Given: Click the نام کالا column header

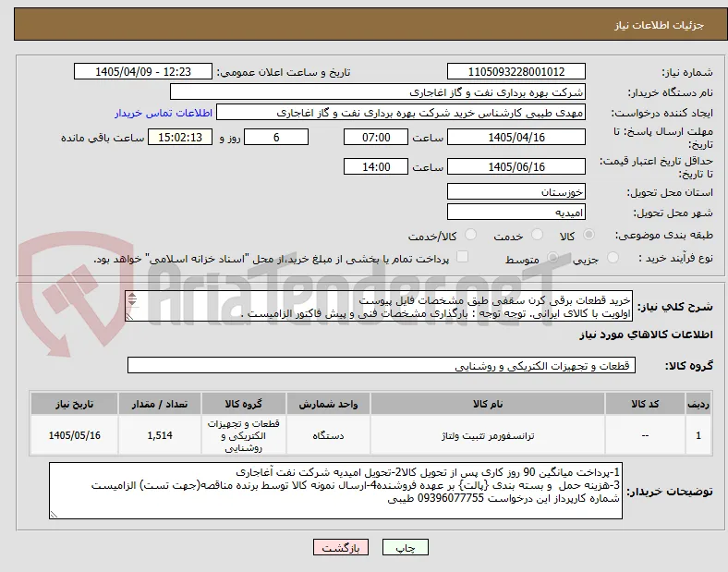Looking at the screenshot, I should tap(488, 404).
